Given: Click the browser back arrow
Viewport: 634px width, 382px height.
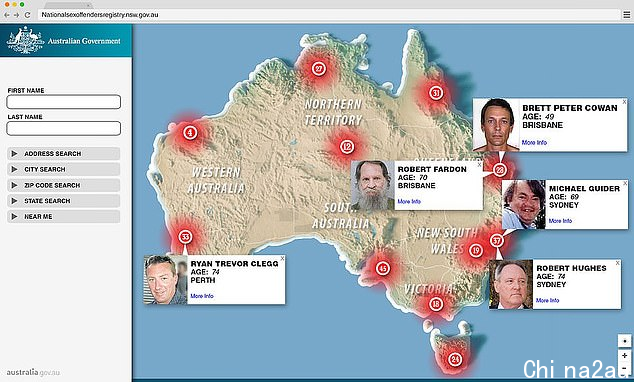Looking at the screenshot, I should pos(6,15).
